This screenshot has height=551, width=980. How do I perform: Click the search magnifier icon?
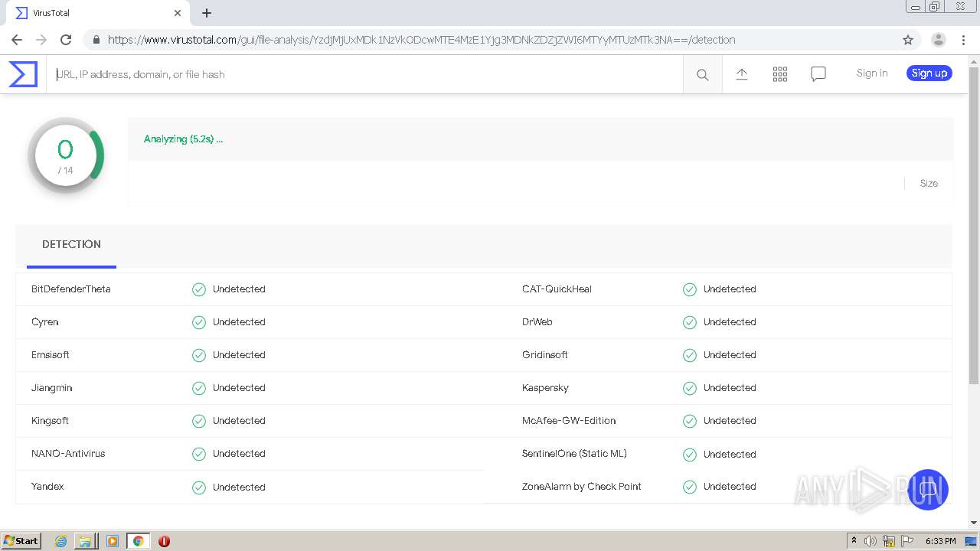tap(702, 74)
